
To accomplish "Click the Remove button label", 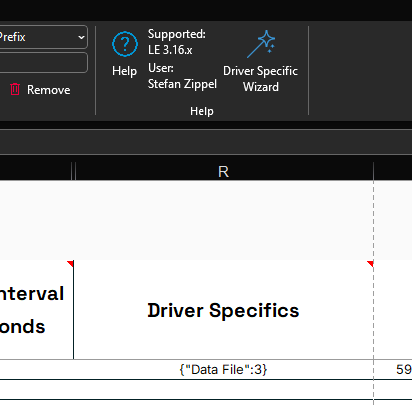I will (x=49, y=90).
